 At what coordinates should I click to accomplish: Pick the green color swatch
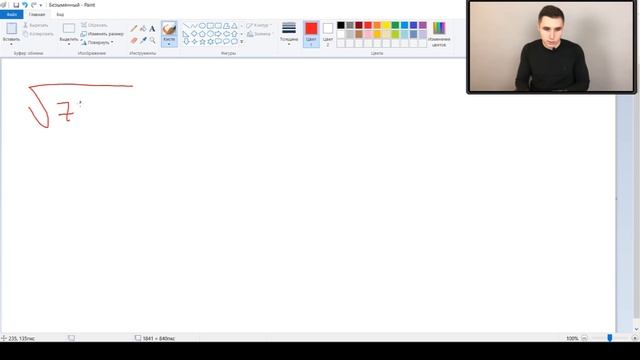click(395, 25)
